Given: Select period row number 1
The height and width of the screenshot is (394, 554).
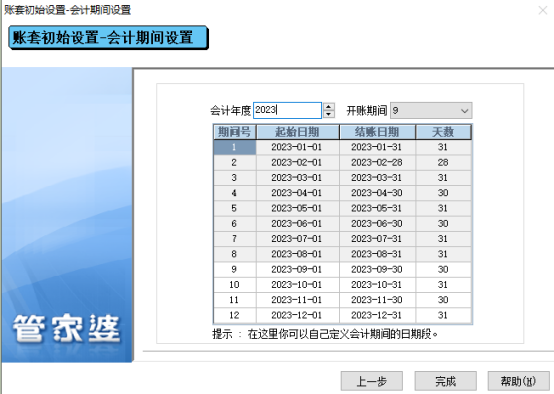Looking at the screenshot, I should [x=235, y=147].
